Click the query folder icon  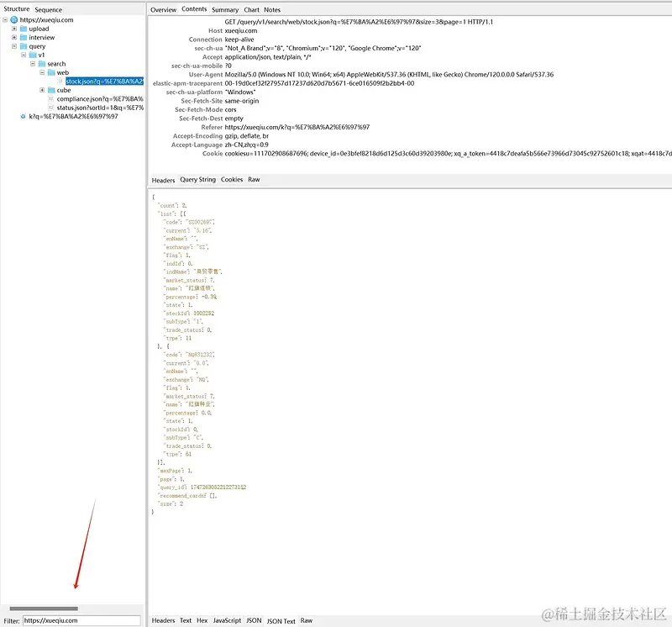[24, 46]
